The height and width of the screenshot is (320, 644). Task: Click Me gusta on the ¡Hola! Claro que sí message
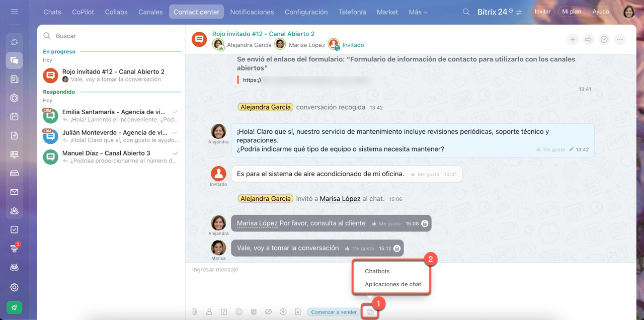pos(551,149)
